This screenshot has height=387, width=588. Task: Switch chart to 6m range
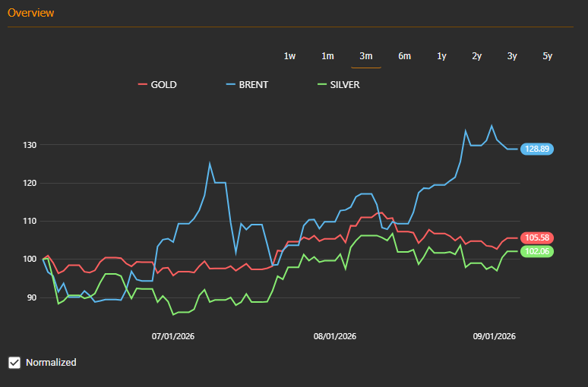404,56
